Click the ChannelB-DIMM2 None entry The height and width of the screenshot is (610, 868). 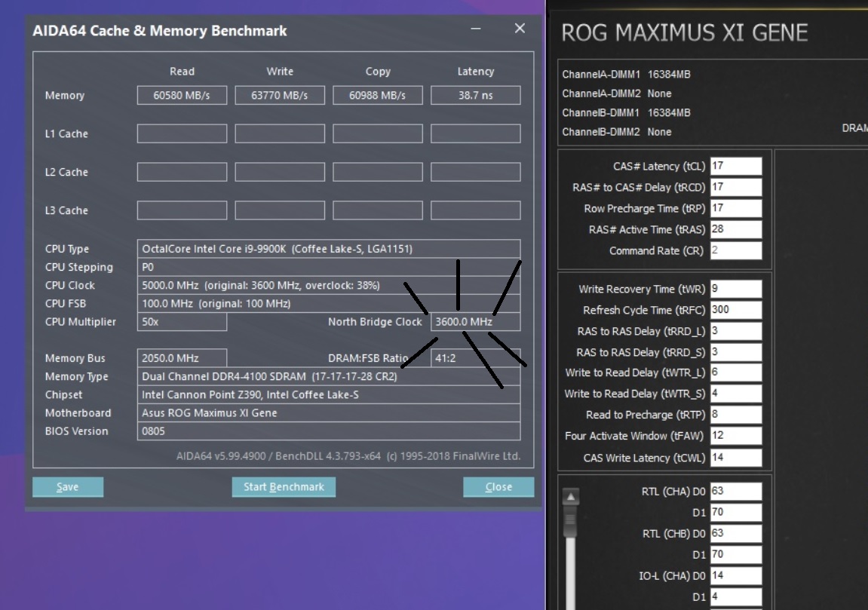(x=617, y=132)
